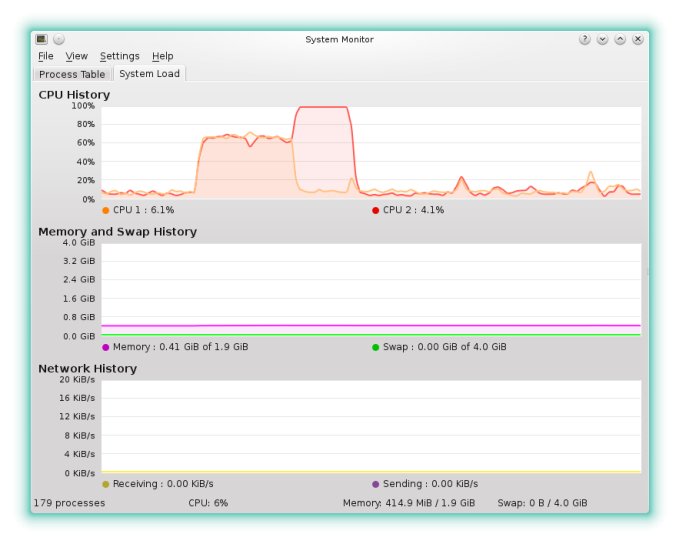Open the window menu icon in title bar
The height and width of the screenshot is (544, 680).
(x=41, y=39)
